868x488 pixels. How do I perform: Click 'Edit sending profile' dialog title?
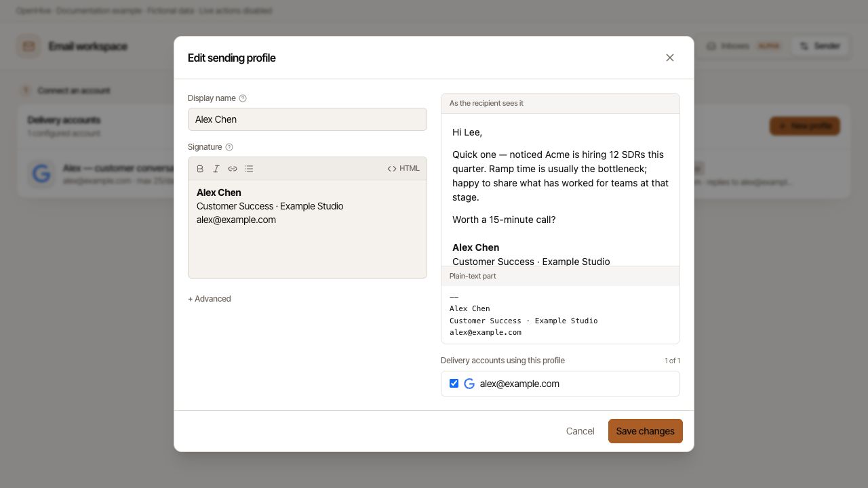(x=232, y=58)
